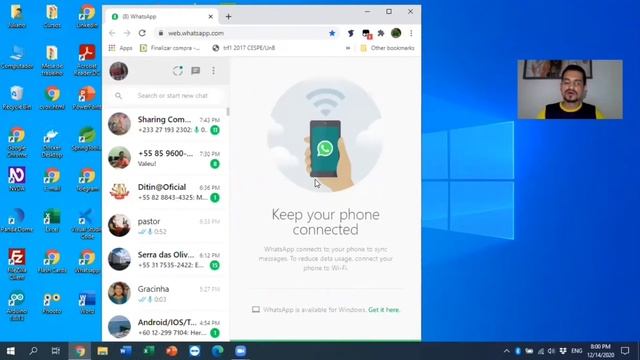Open the volume control in the tray
This screenshot has height=360, width=640.
(551, 351)
